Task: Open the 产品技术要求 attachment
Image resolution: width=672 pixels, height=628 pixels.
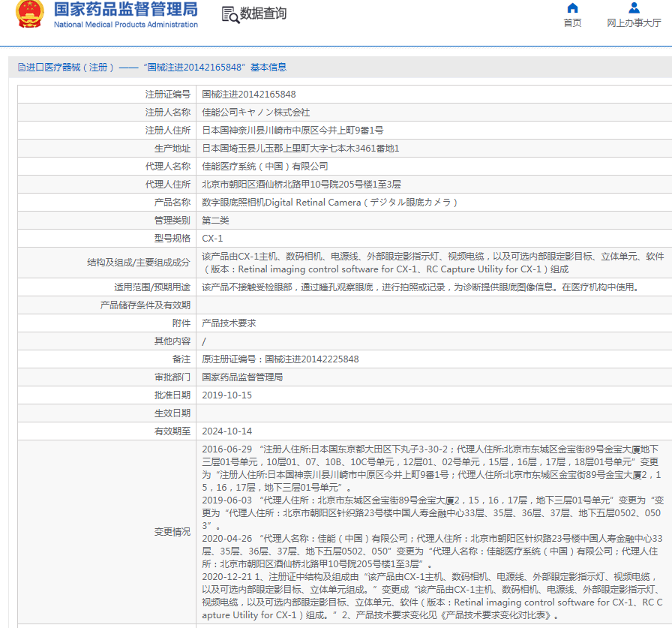Action: (x=229, y=323)
